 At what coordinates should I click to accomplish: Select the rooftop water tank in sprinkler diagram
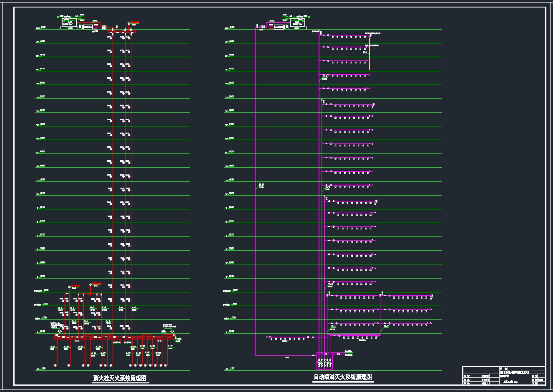pos(298,22)
